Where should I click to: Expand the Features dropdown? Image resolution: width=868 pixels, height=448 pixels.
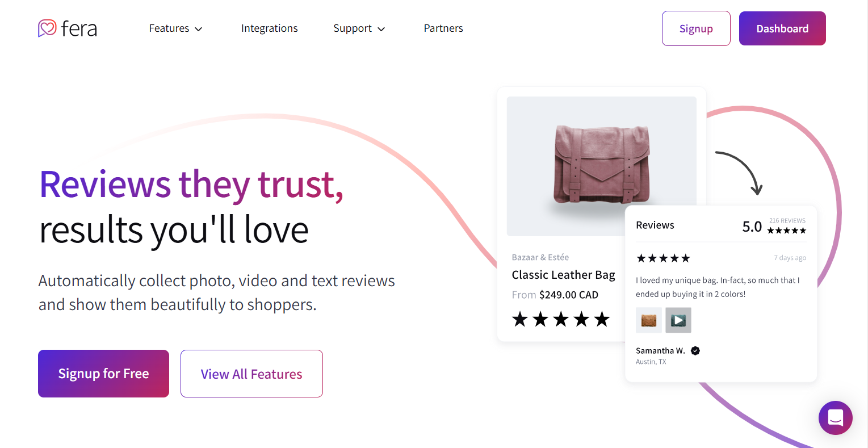[169, 28]
